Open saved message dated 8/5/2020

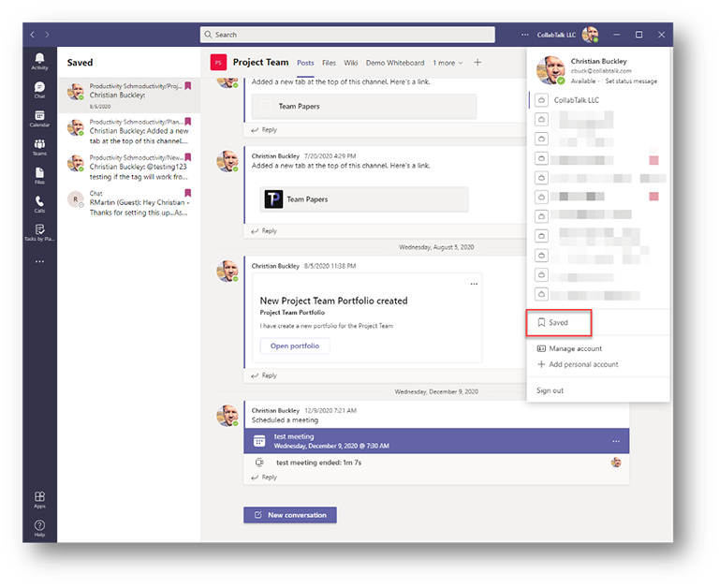point(129,96)
